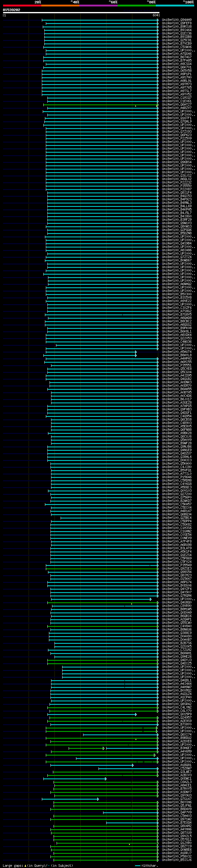
Task: Select label UniRef100_Q6FN88
Action: click(x=177, y=430)
